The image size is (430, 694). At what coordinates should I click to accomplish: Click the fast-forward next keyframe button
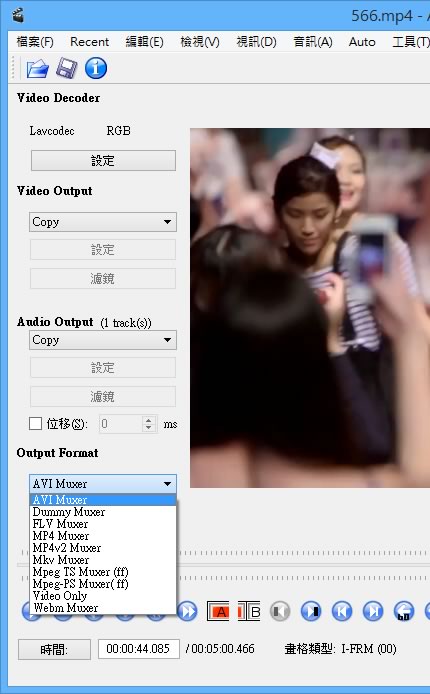(x=187, y=611)
